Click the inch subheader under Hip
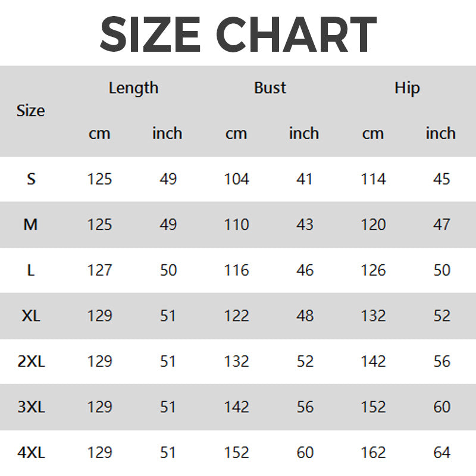The height and width of the screenshot is (476, 476). click(441, 133)
